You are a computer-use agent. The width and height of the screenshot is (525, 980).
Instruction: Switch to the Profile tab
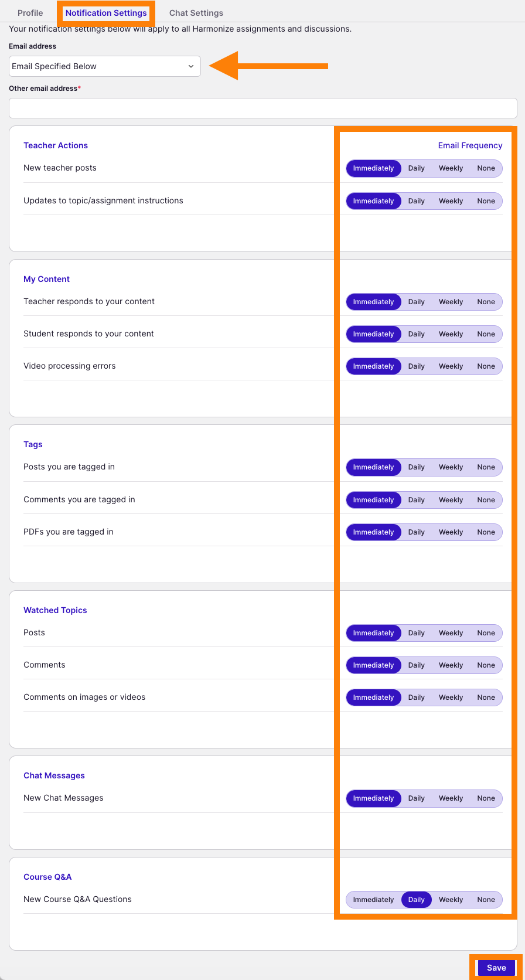click(30, 13)
